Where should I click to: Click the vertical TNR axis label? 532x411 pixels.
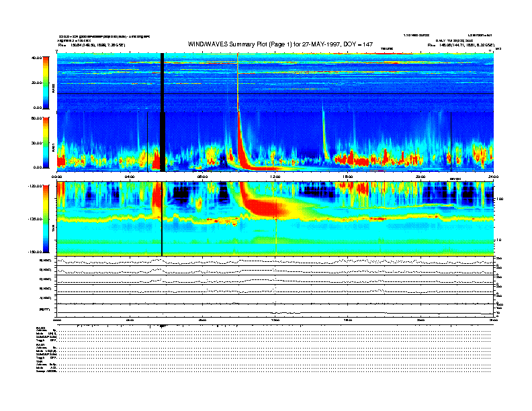click(x=53, y=230)
